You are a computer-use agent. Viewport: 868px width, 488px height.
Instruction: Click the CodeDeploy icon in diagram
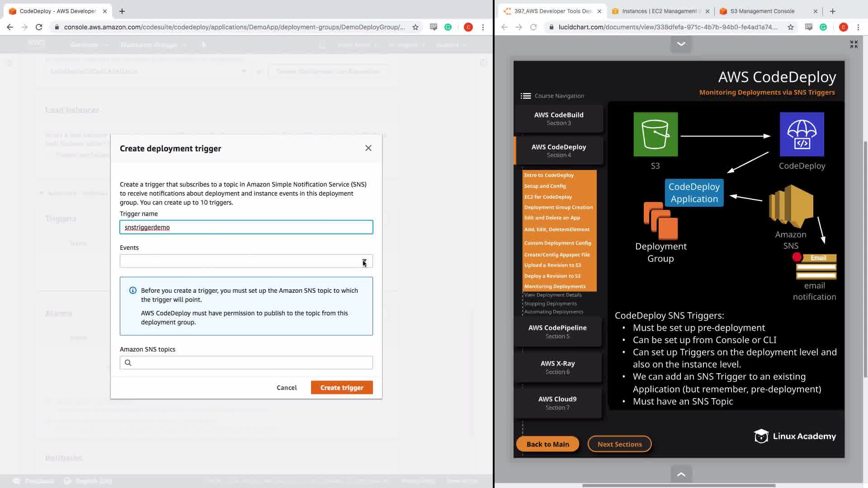pyautogui.click(x=802, y=134)
